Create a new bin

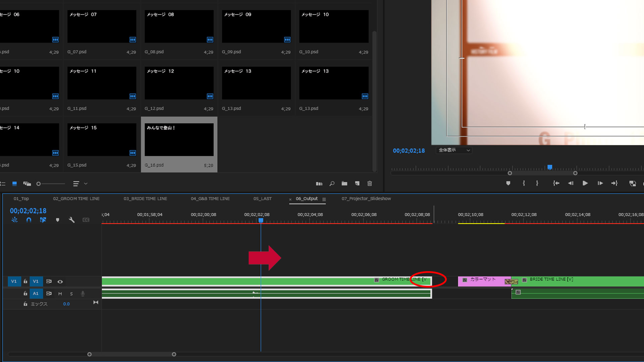click(x=344, y=184)
